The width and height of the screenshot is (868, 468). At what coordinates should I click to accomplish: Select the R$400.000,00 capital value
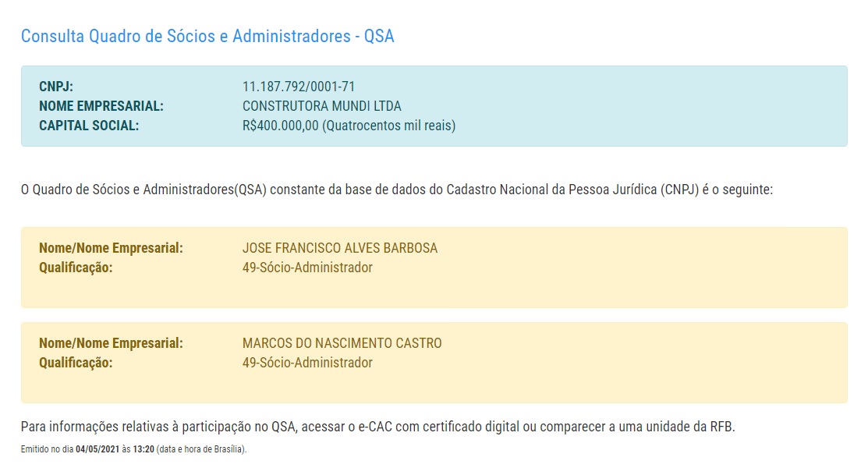[281, 126]
